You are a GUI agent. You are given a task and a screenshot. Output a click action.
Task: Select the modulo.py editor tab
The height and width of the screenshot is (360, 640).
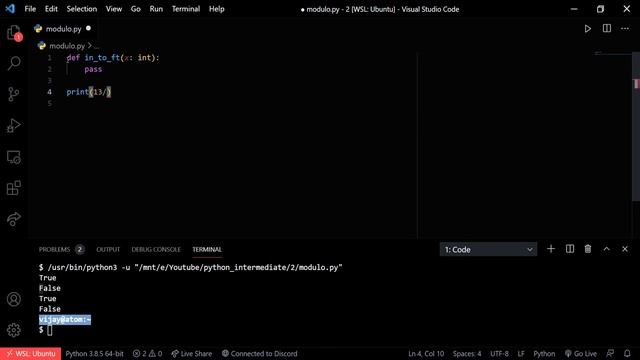(63, 29)
